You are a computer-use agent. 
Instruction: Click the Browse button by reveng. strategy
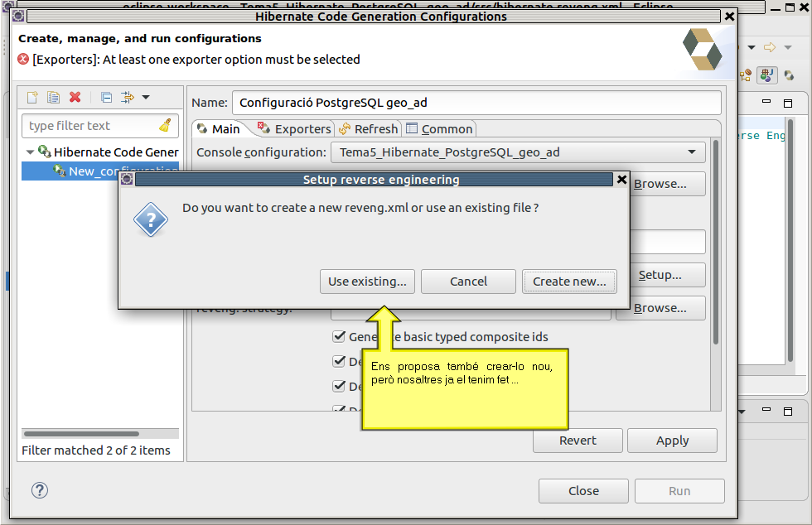(x=660, y=308)
